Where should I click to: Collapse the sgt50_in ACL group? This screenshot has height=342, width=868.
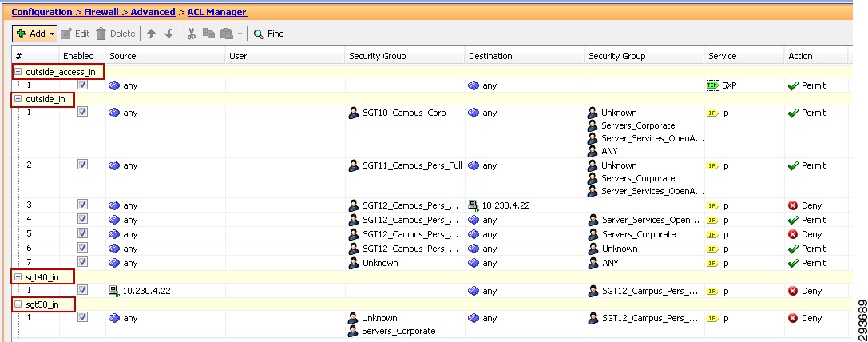point(18,304)
